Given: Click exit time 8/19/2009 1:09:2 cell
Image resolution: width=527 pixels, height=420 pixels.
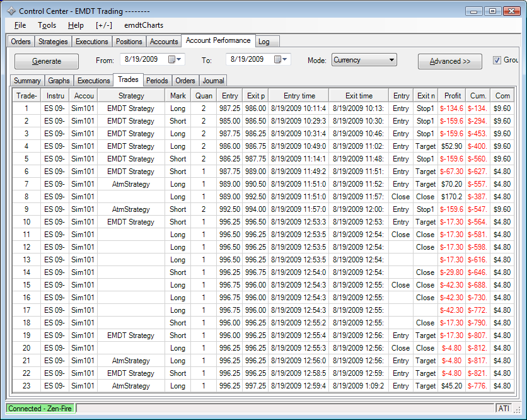Looking at the screenshot, I should pyautogui.click(x=358, y=386).
